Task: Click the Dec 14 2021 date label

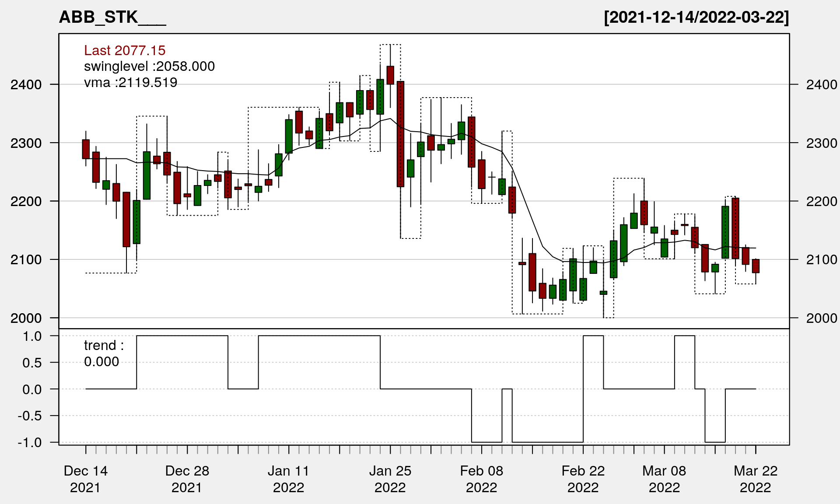Action: pyautogui.click(x=85, y=479)
